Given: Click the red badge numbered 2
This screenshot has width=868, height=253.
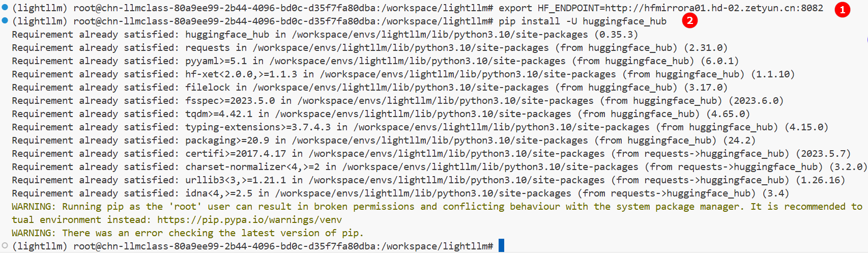Looking at the screenshot, I should pyautogui.click(x=689, y=20).
